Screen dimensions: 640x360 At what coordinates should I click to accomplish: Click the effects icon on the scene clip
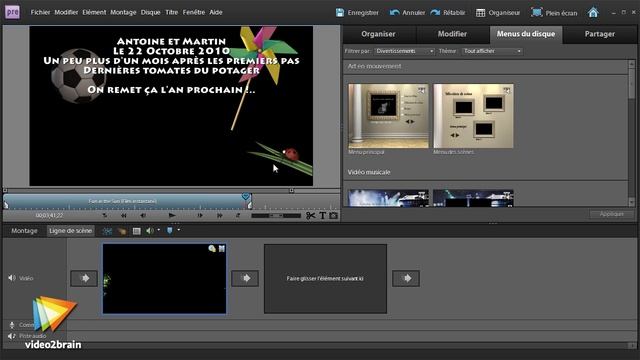(211, 249)
